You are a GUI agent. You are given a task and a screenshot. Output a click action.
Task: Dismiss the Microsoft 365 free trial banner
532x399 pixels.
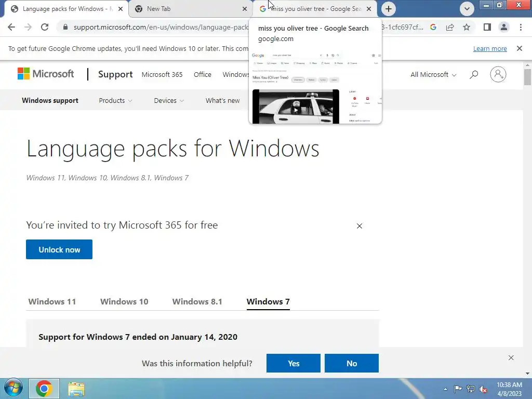coord(360,226)
